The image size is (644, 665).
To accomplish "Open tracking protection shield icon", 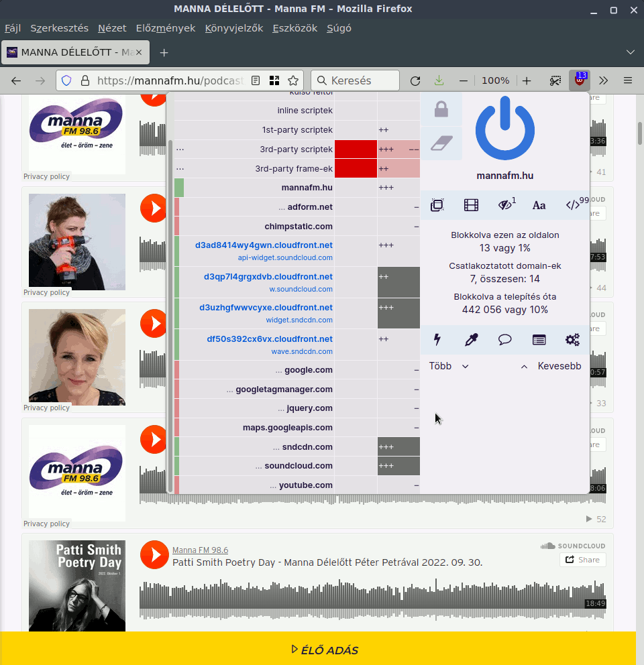I will (66, 80).
